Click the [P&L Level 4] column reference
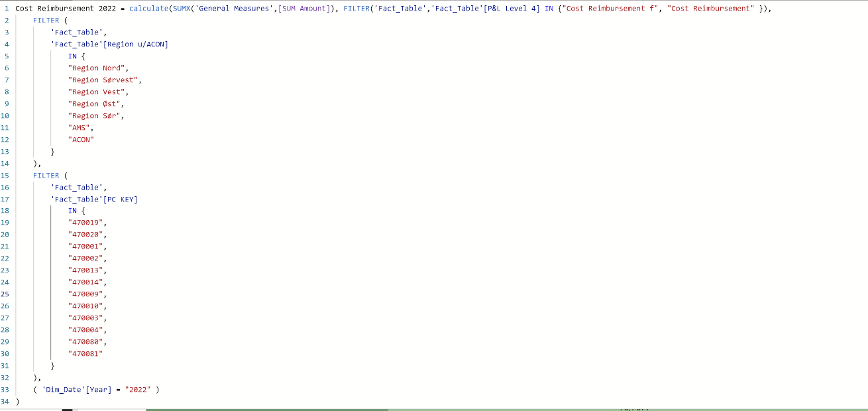 point(512,8)
